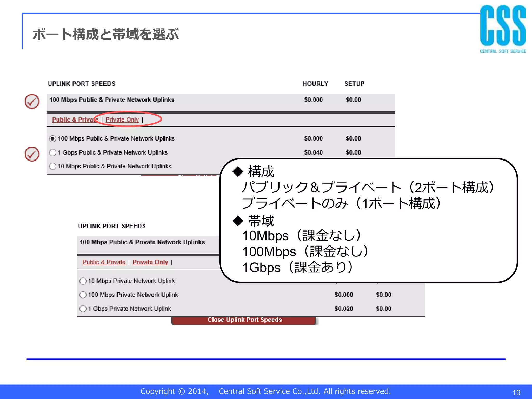This screenshot has height=399, width=532.
Task: Click callout line プライベートのみ（1ポート構成）
Action: click(x=342, y=203)
